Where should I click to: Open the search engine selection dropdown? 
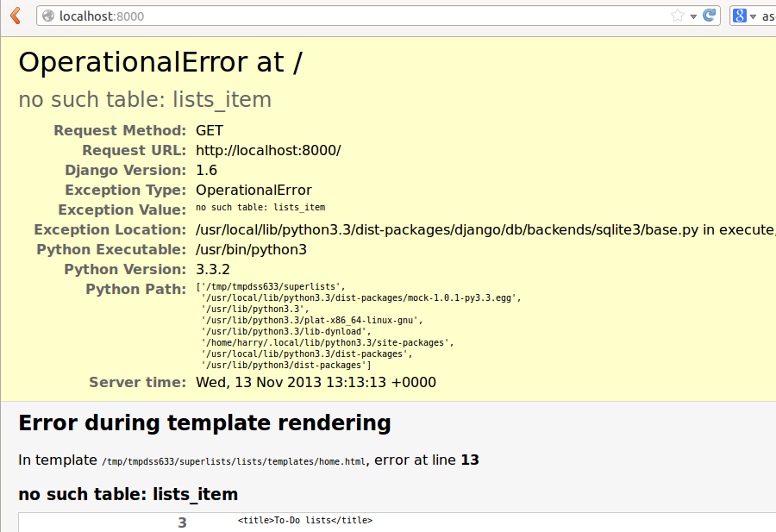click(754, 15)
